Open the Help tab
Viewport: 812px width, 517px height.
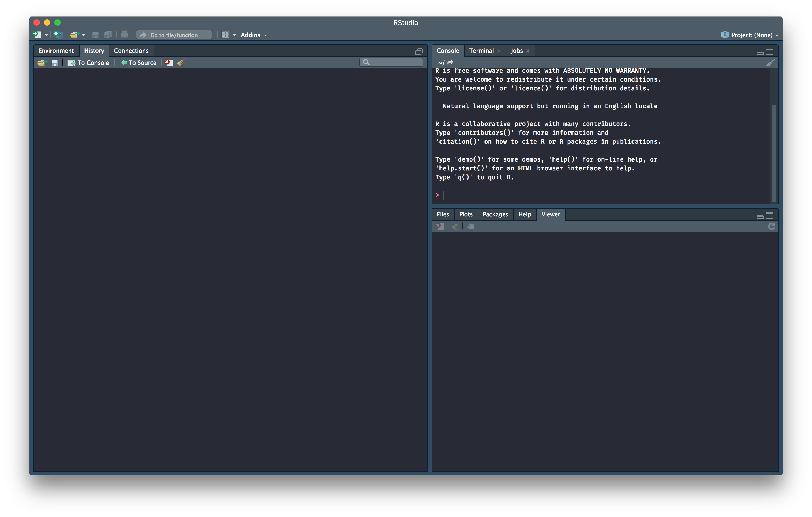click(524, 214)
